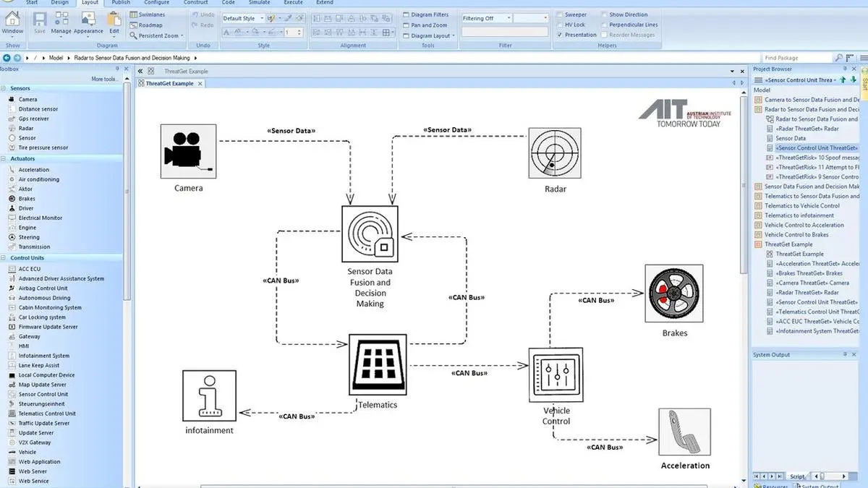Viewport: 868px width, 488px height.
Task: Click the green move-up arrow in Project Browser
Action: 843,80
